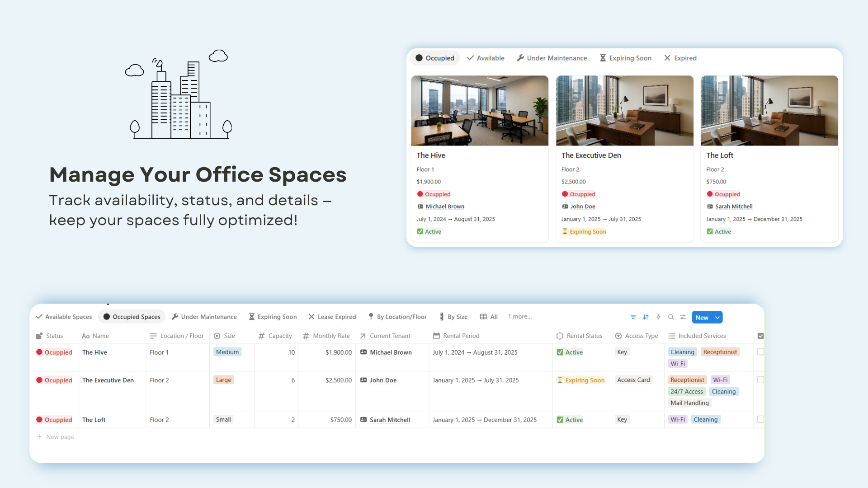Image resolution: width=868 pixels, height=488 pixels.
Task: Click the Current Tenant arrow icon
Action: 363,336
